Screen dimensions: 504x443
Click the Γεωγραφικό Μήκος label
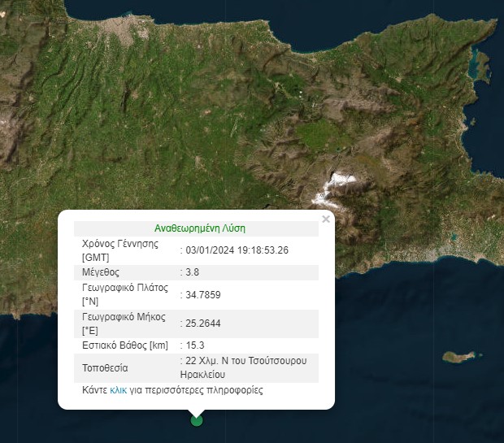coord(122,323)
